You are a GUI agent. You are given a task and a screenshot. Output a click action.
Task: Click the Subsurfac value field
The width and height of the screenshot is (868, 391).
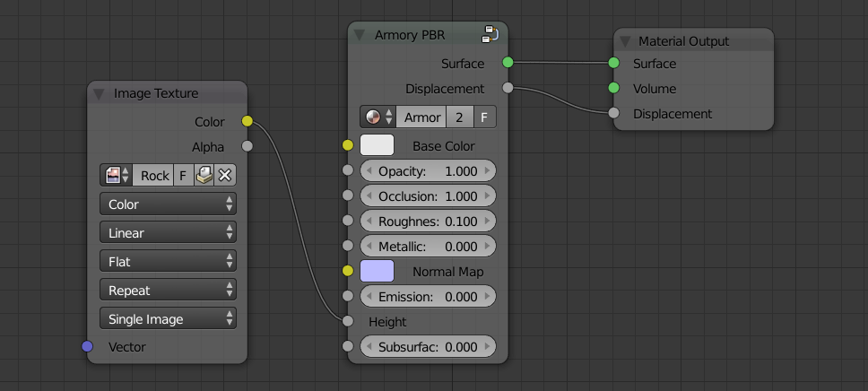428,347
